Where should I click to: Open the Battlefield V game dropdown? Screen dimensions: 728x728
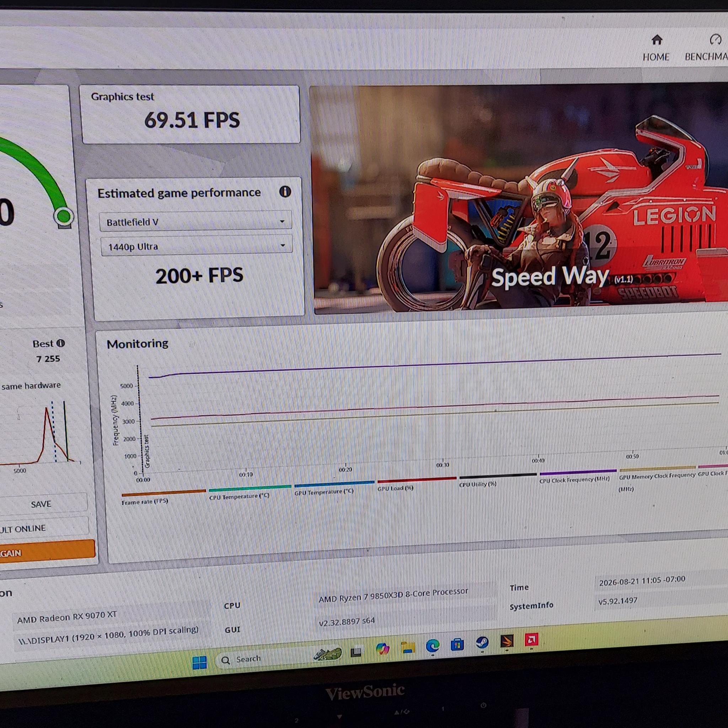196,221
